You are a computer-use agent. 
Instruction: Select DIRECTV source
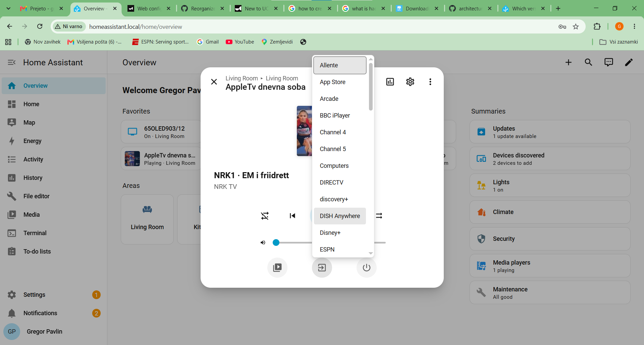pos(340,183)
